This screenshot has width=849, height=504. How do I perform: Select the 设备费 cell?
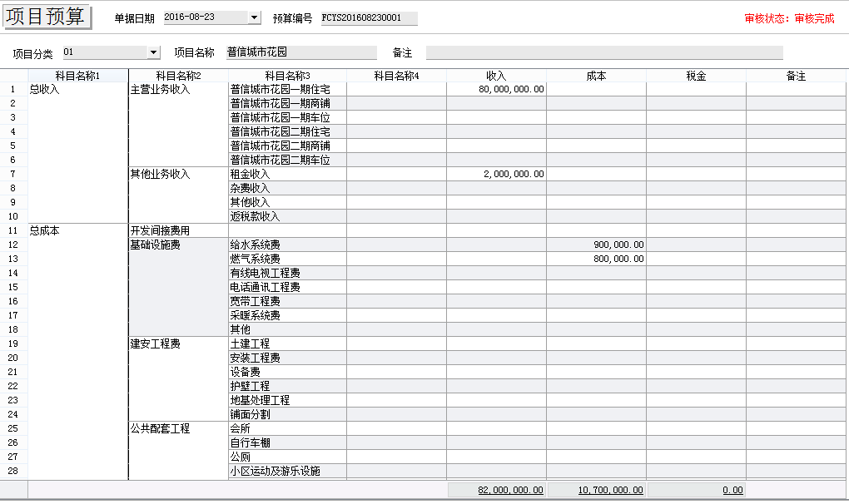click(287, 372)
